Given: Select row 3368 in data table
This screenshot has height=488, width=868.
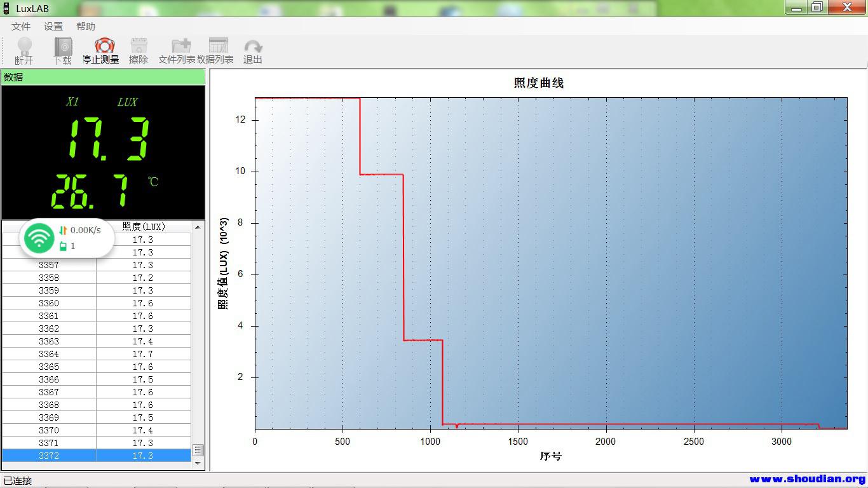Looking at the screenshot, I should click(x=97, y=405).
